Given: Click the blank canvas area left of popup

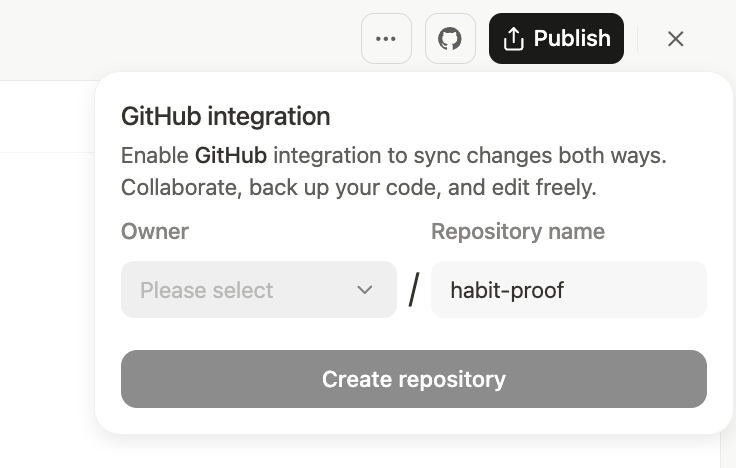Looking at the screenshot, I should 45,300.
